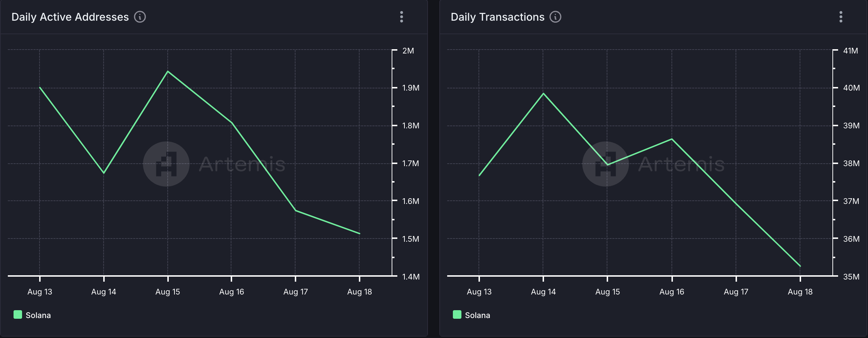This screenshot has width=868, height=338.
Task: Click the Artemis watermark logo on left chart
Action: (x=166, y=164)
